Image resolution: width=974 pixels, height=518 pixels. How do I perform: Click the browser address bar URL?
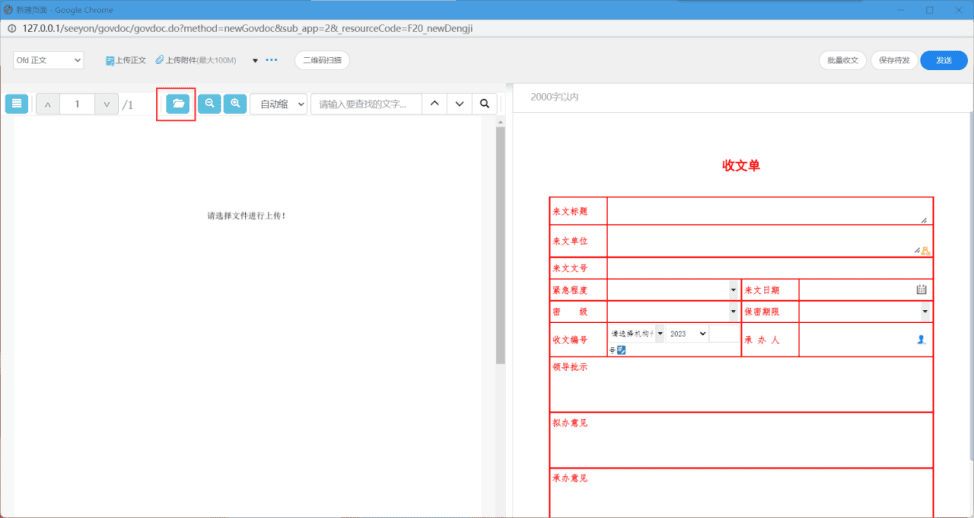[248, 29]
